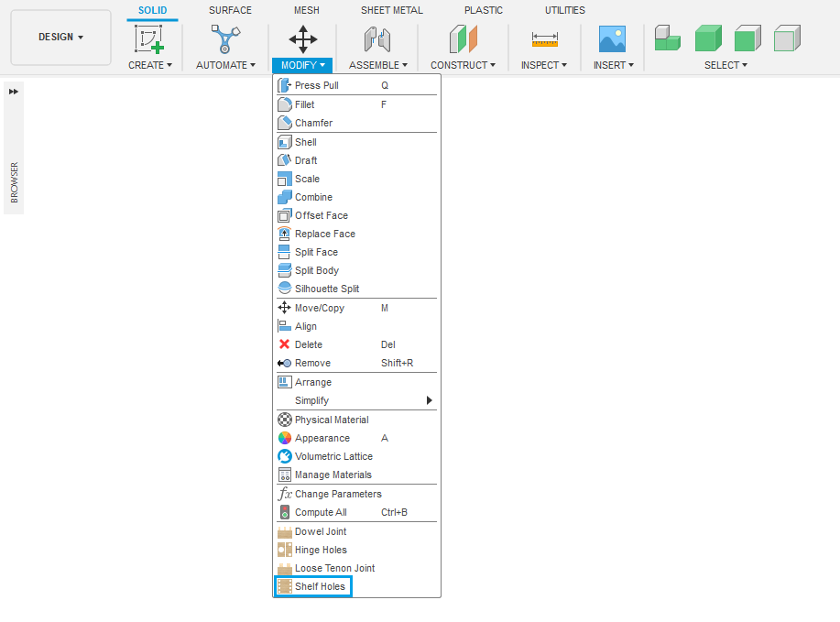Expand the Simplify submenu
Viewport: 840px width, 622px height.
tap(430, 400)
